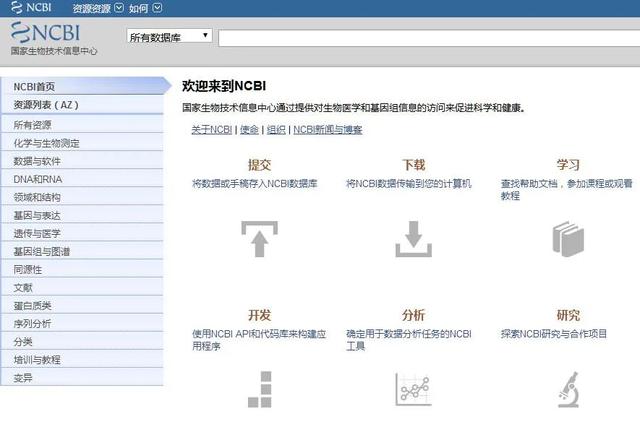640x427 pixels.
Task: Click the 学习 heading
Action: click(x=568, y=165)
